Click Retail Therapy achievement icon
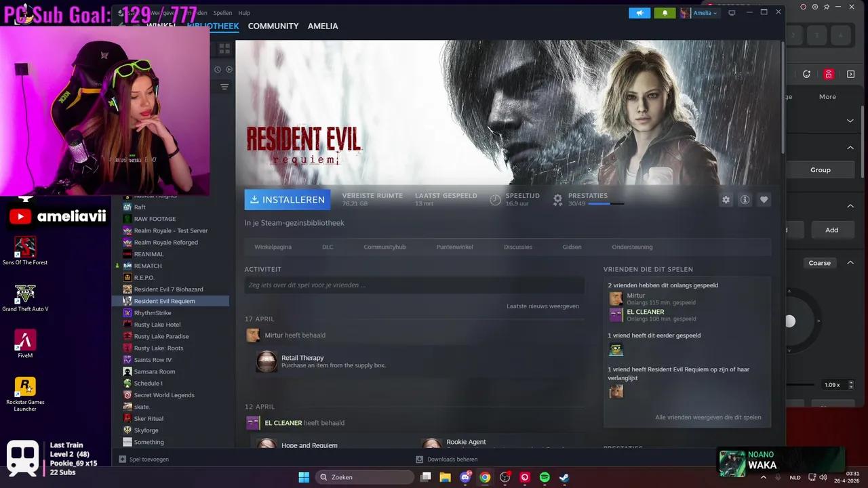The height and width of the screenshot is (488, 868). [x=267, y=361]
